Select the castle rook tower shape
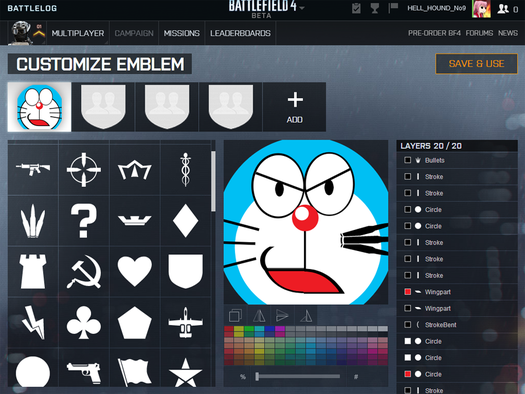Image resolution: width=525 pixels, height=394 pixels. 33,271
